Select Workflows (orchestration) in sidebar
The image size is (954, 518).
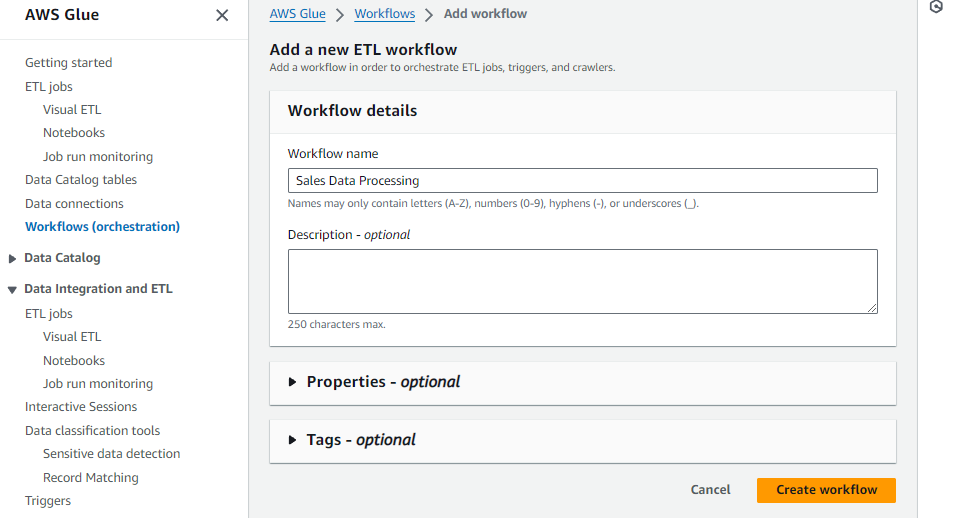(x=102, y=227)
